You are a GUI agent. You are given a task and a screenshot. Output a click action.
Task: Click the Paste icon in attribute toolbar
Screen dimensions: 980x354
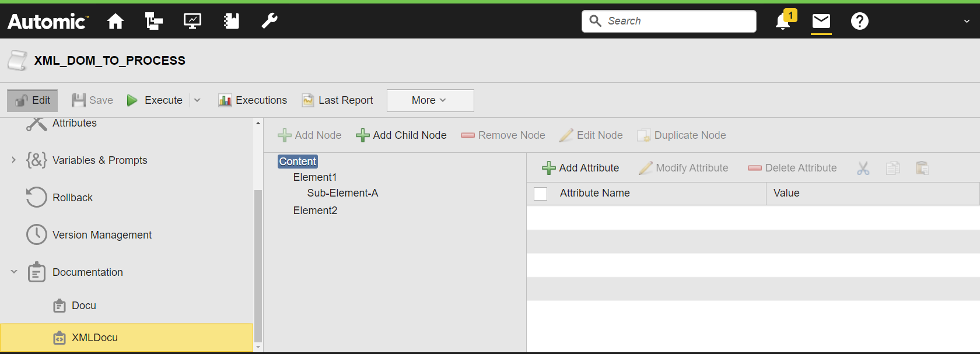pyautogui.click(x=922, y=168)
